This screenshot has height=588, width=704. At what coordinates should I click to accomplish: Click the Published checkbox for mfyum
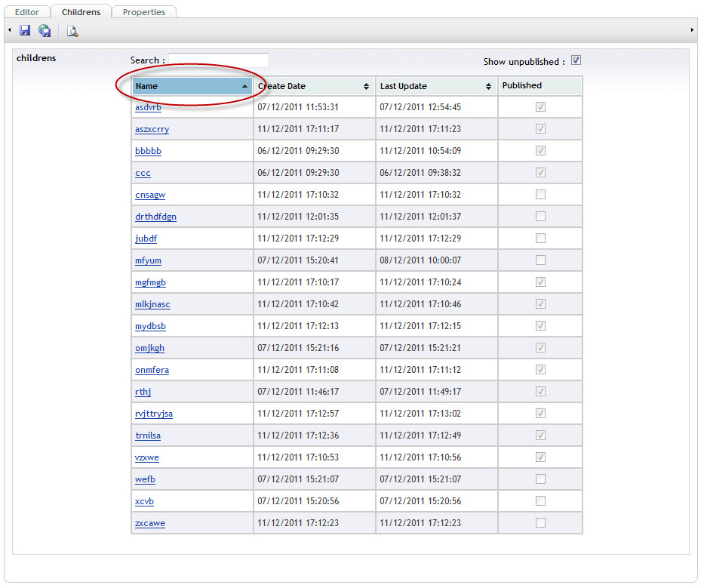[x=540, y=260]
